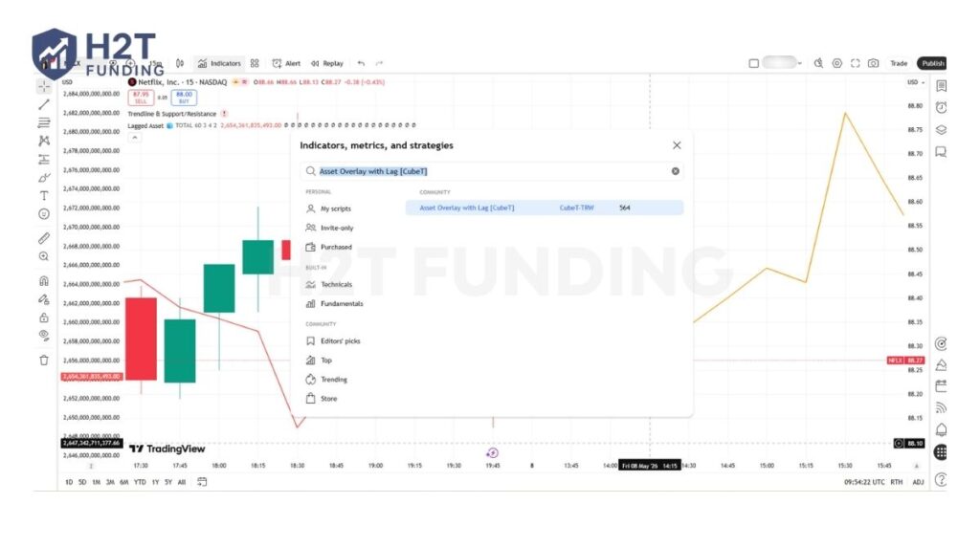Image resolution: width=980 pixels, height=547 pixels.
Task: Select the 1D time range
Action: tap(69, 483)
